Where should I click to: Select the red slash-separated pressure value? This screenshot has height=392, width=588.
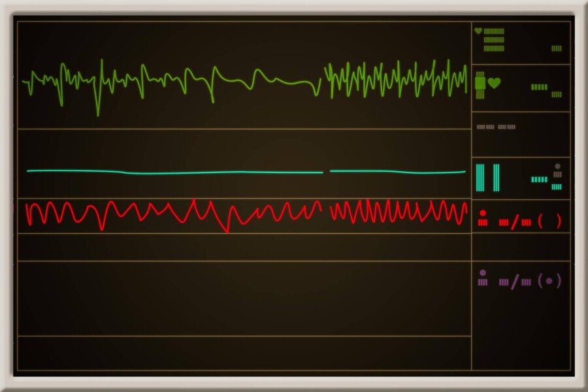pyautogui.click(x=515, y=222)
